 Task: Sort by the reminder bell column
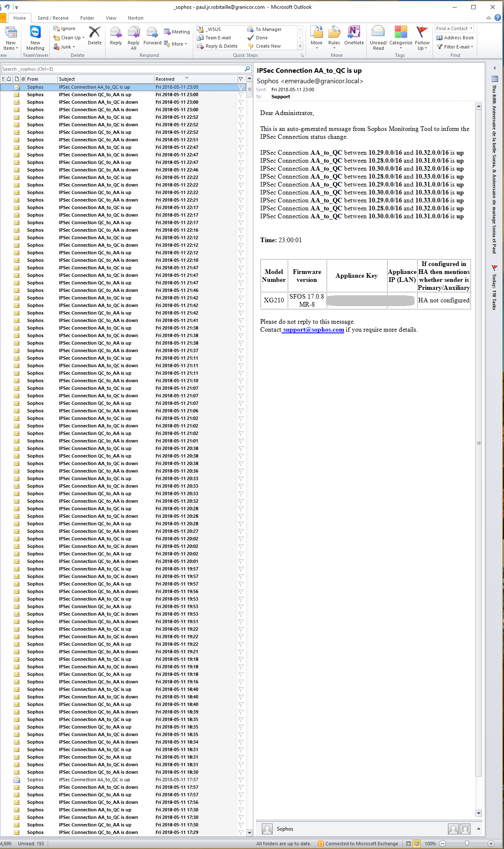pyautogui.click(x=9, y=79)
